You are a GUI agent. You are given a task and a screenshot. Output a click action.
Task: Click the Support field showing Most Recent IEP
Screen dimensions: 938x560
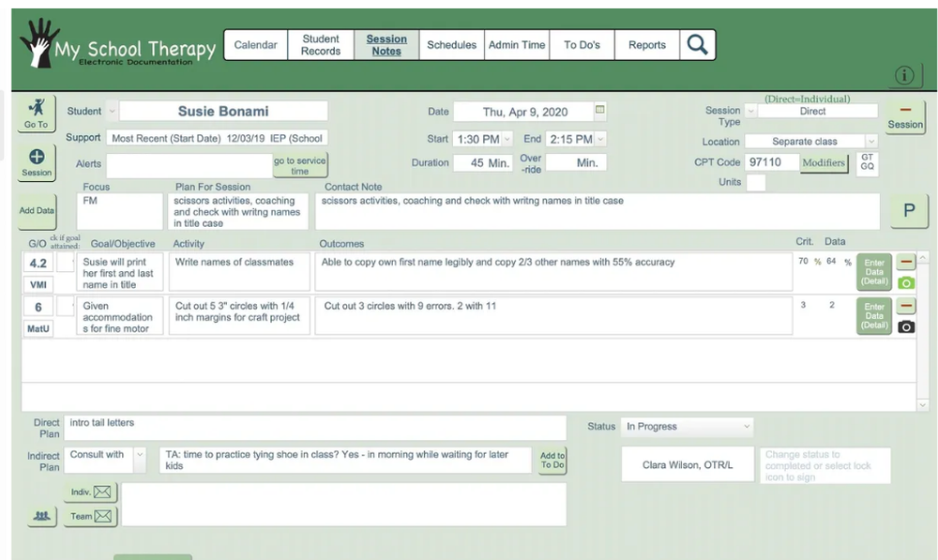click(x=218, y=138)
